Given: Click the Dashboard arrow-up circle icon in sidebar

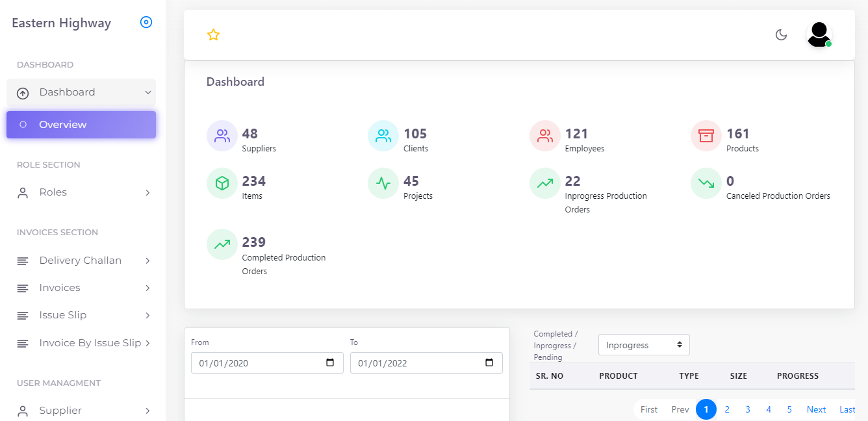Looking at the screenshot, I should (23, 93).
